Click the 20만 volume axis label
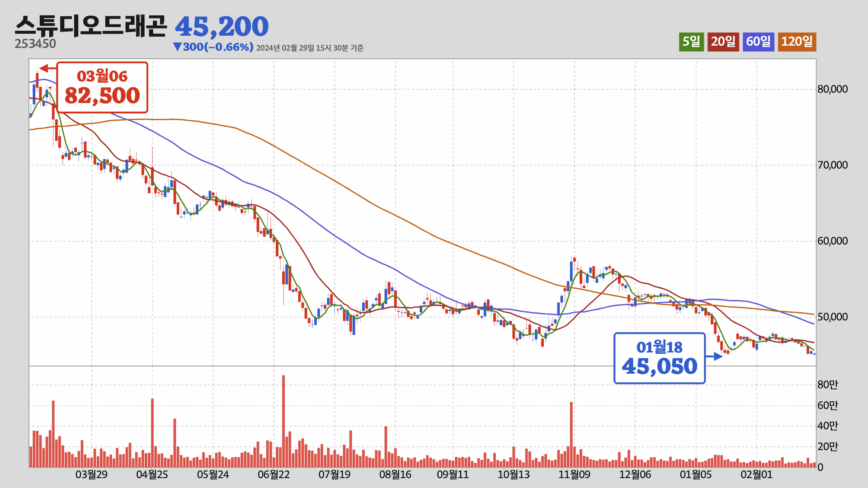Screen dimensions: 868x488 click(827, 446)
